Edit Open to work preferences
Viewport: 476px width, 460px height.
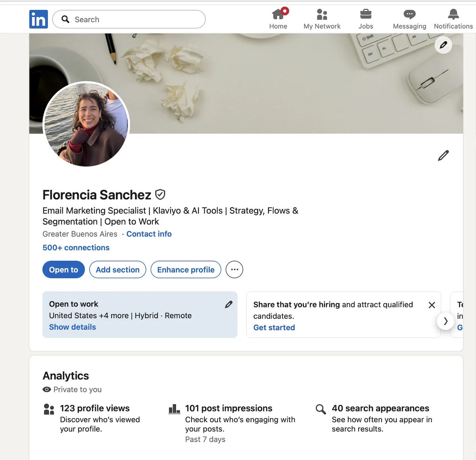[x=229, y=304]
